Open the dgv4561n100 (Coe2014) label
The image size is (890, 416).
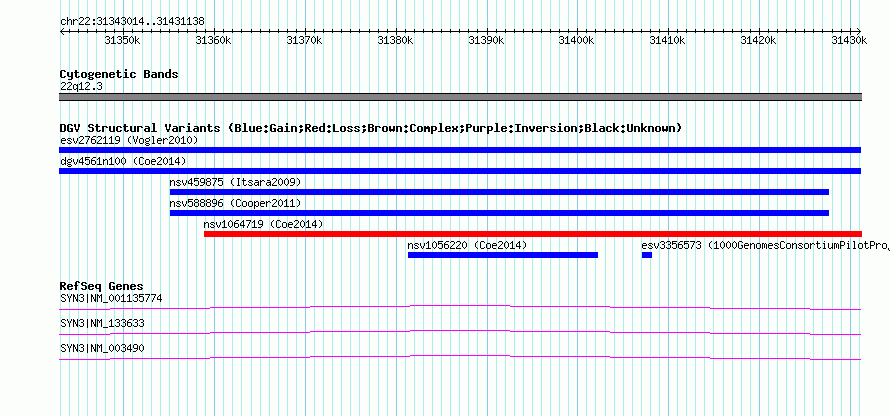[123, 161]
